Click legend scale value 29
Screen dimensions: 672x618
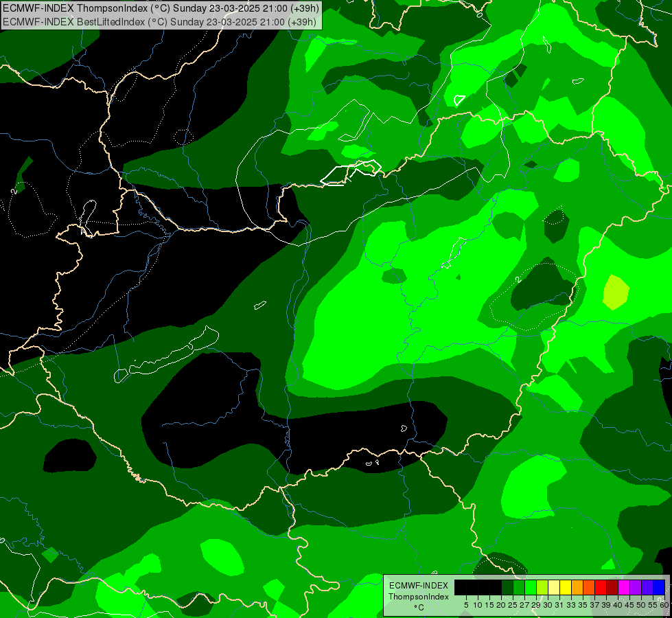pyautogui.click(x=535, y=605)
